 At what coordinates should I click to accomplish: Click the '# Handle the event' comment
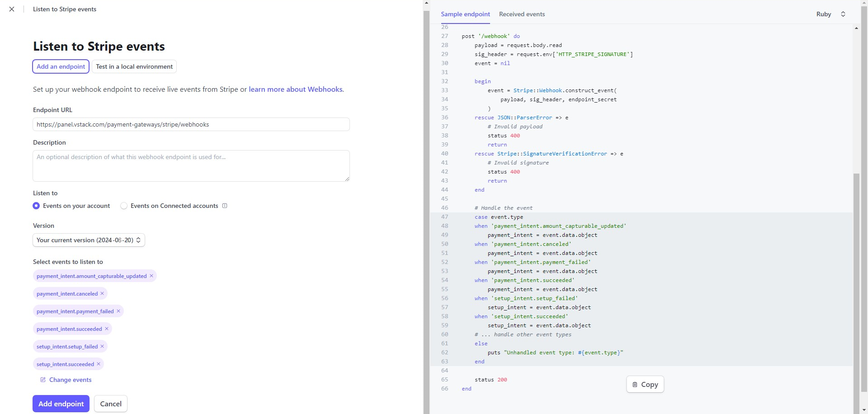pyautogui.click(x=504, y=208)
